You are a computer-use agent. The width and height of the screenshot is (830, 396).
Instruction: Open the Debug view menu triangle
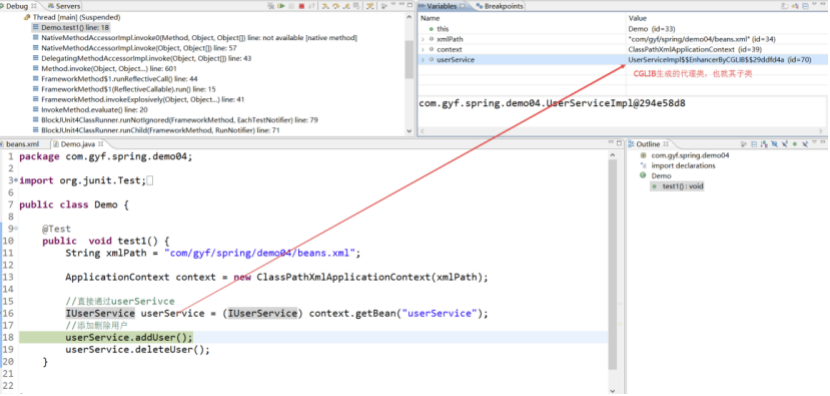pos(393,4)
